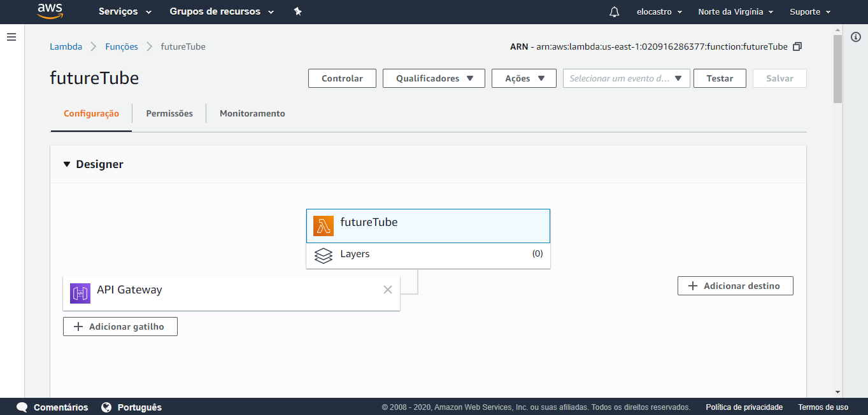The height and width of the screenshot is (415, 868).
Task: Click the page vertical scrollbar thumb
Action: 837,68
